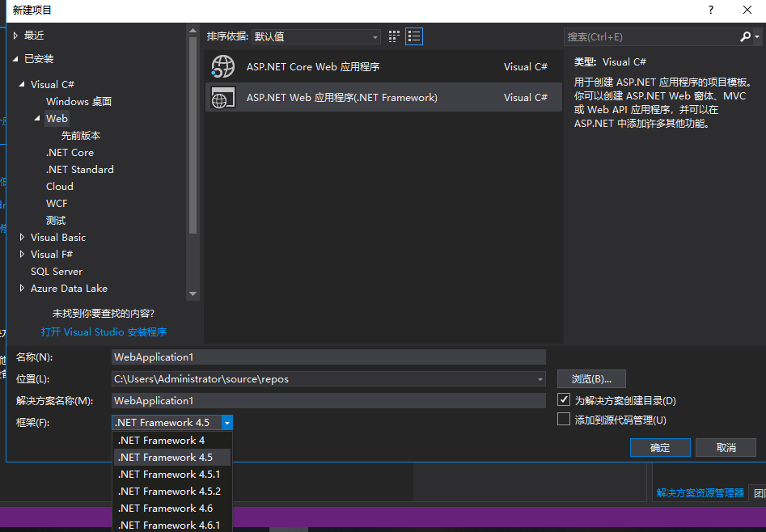The width and height of the screenshot is (766, 532).
Task: Expand the Visual F# node arrow
Action: pos(22,254)
